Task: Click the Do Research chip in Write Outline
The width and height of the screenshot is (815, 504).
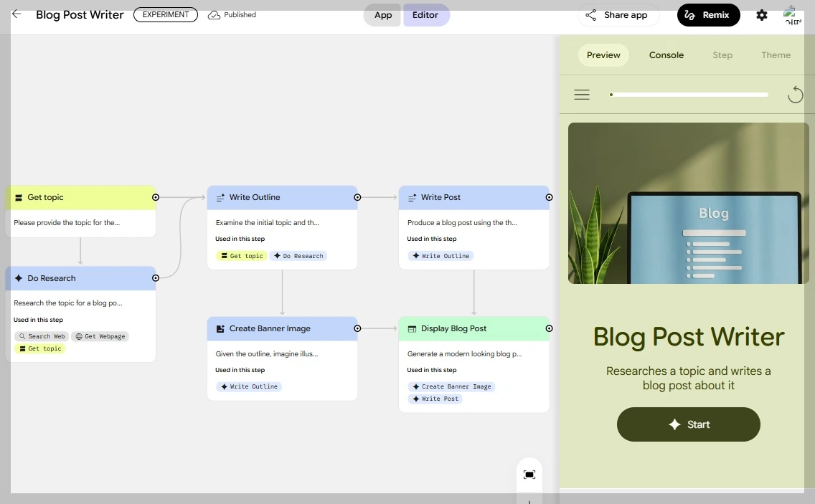Action: pos(298,256)
